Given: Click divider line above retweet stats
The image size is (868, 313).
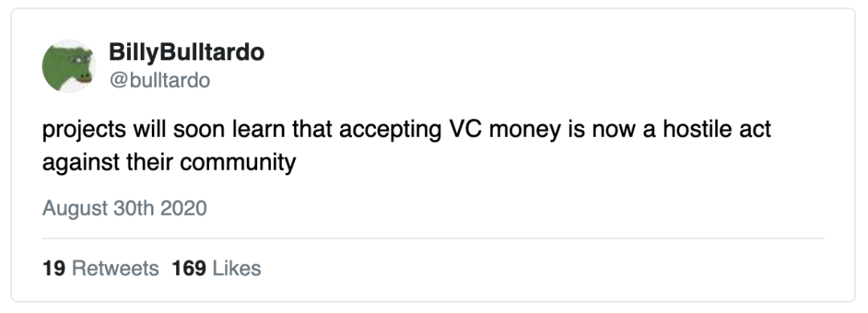Looking at the screenshot, I should (x=433, y=239).
